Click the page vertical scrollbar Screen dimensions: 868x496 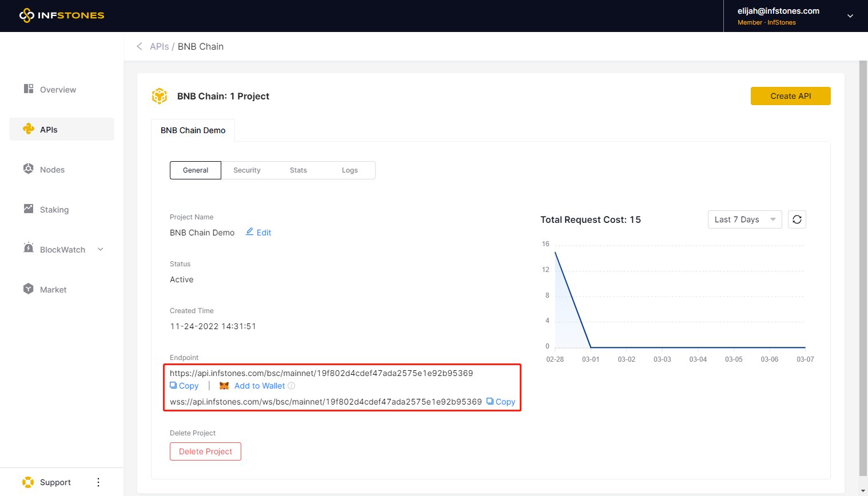(863, 269)
